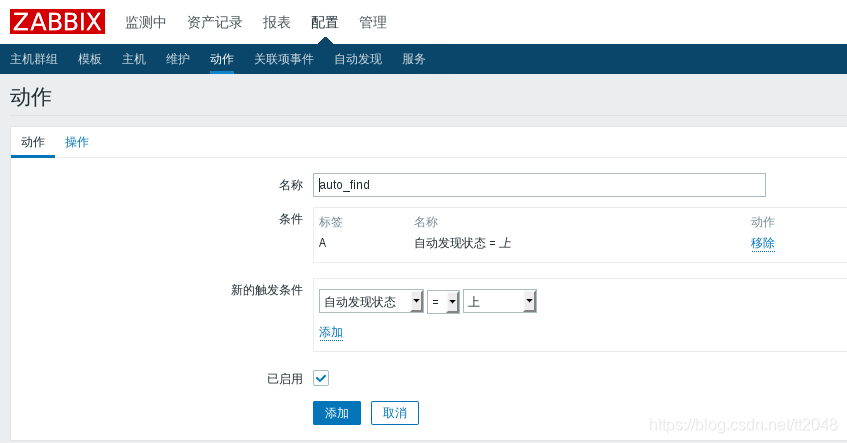Go to 服务 submenu
This screenshot has height=443, width=847.
tap(414, 59)
